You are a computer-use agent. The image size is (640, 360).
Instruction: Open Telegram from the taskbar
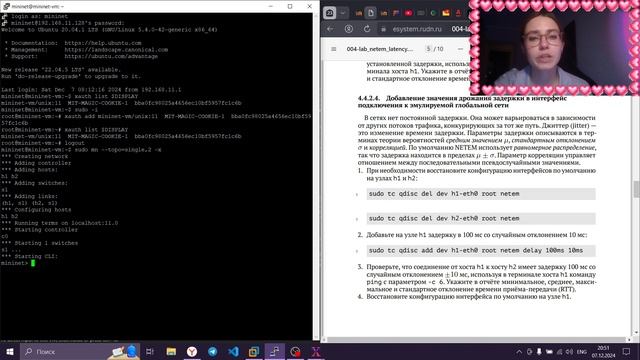[213, 351]
